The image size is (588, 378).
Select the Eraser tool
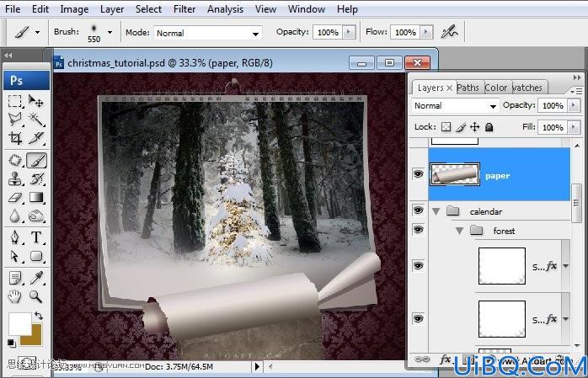15,198
